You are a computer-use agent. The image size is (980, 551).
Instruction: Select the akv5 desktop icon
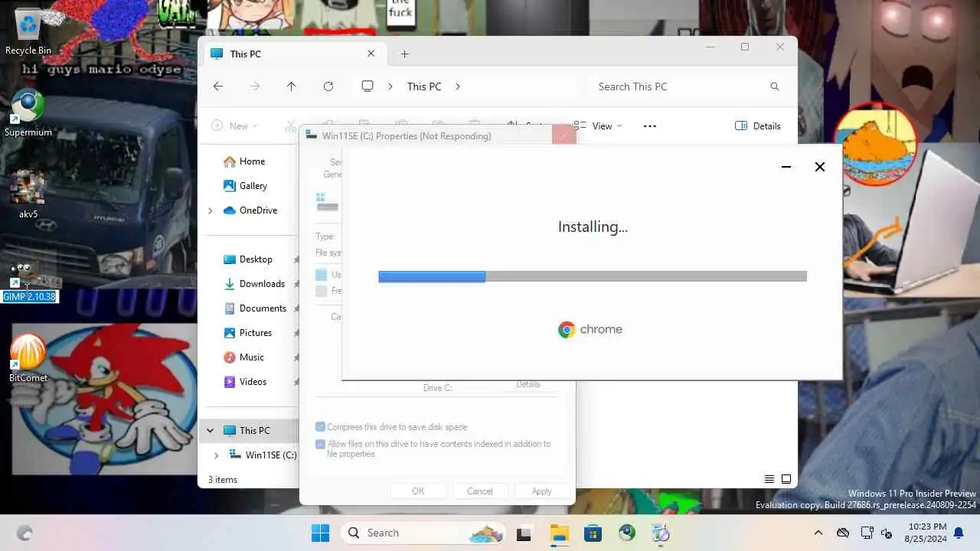click(x=28, y=195)
